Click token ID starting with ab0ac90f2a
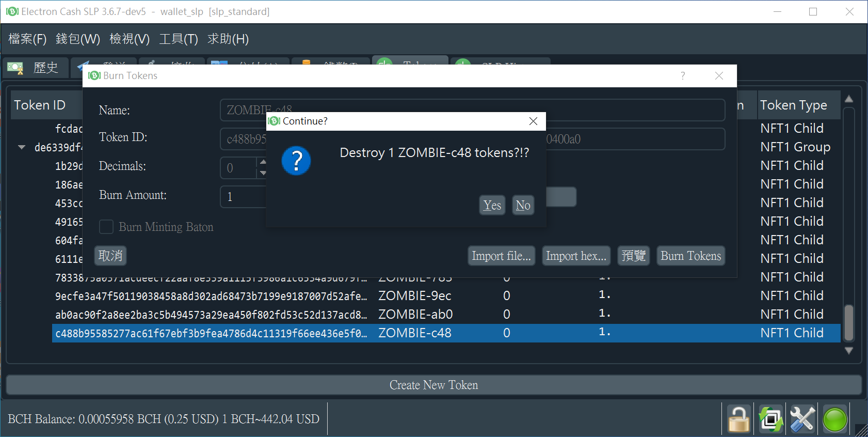The height and width of the screenshot is (437, 868). pos(212,315)
